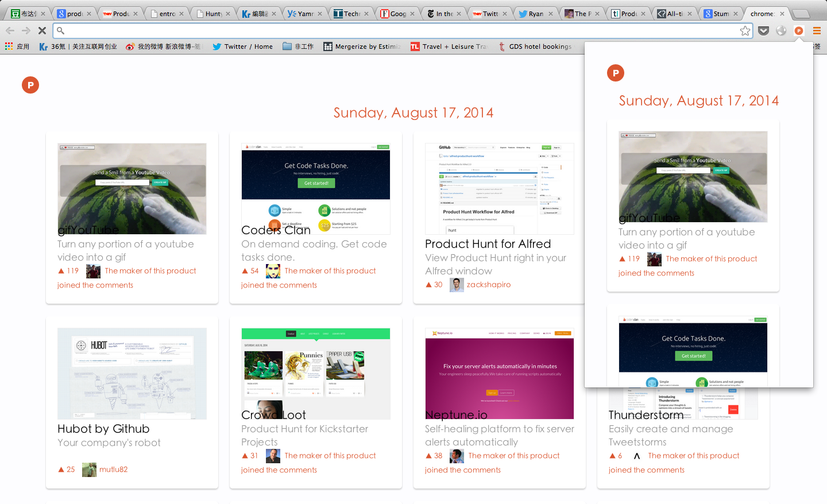Switch to the entro tab

click(x=167, y=13)
